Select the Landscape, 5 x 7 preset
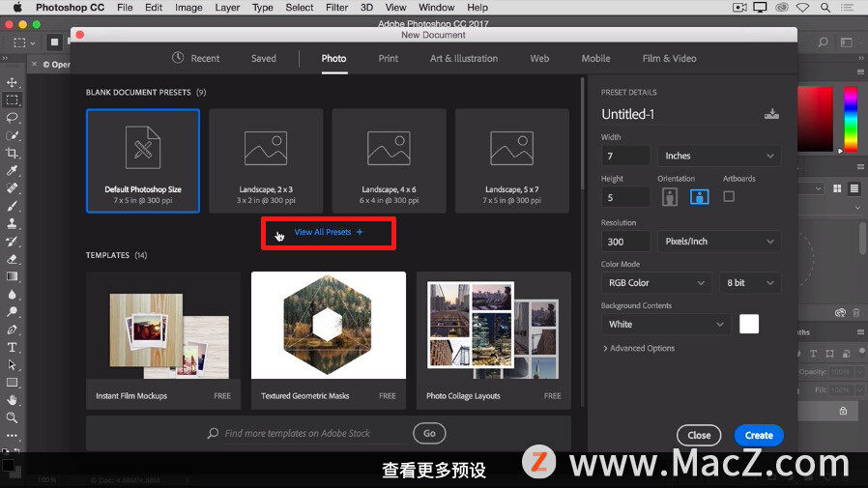 (512, 161)
